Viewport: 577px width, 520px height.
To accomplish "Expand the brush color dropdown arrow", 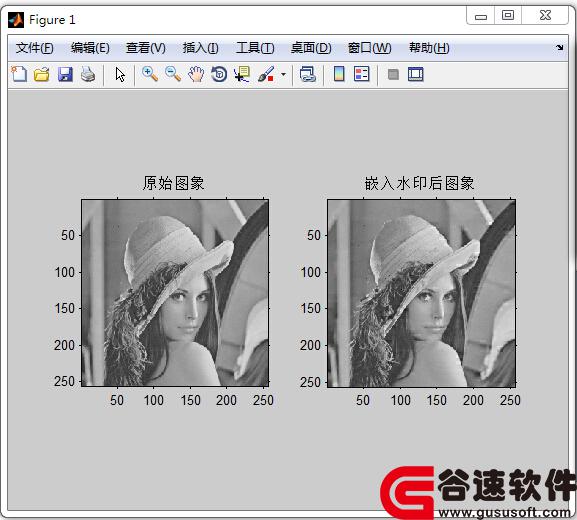I will click(x=283, y=74).
